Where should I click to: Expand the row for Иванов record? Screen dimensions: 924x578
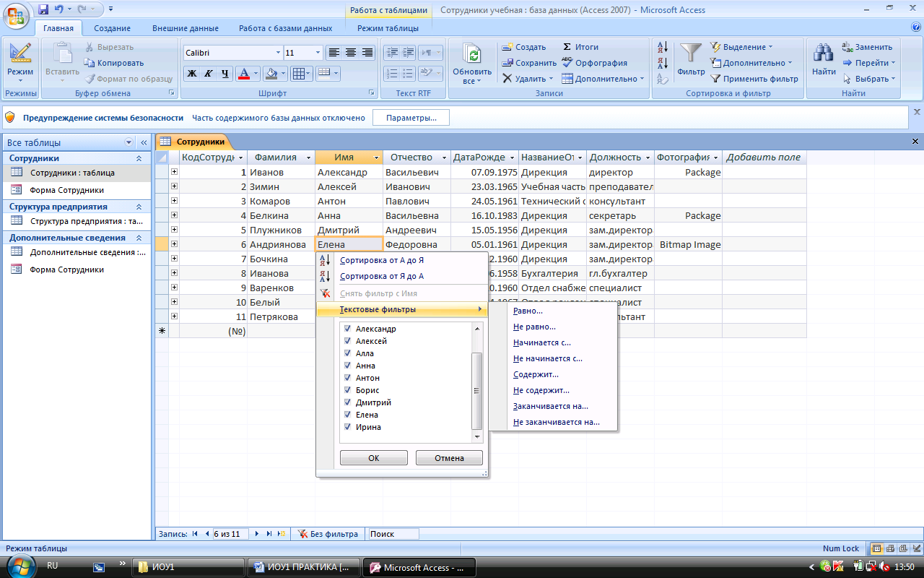tap(174, 172)
